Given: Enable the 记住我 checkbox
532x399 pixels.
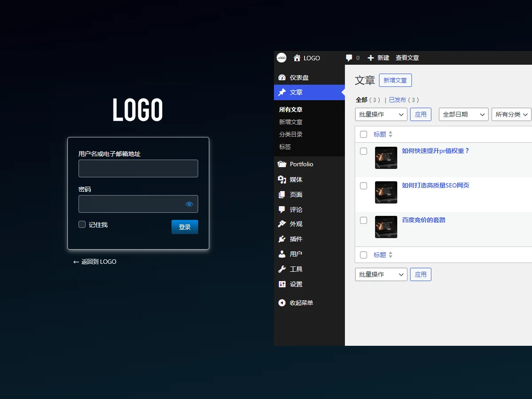Looking at the screenshot, I should pyautogui.click(x=82, y=224).
